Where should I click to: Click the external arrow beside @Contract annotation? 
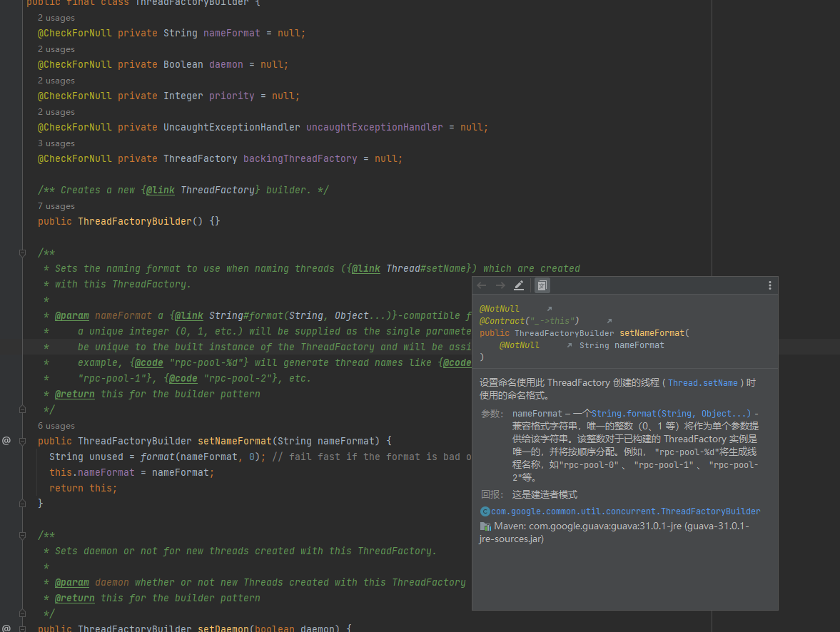[x=609, y=321]
